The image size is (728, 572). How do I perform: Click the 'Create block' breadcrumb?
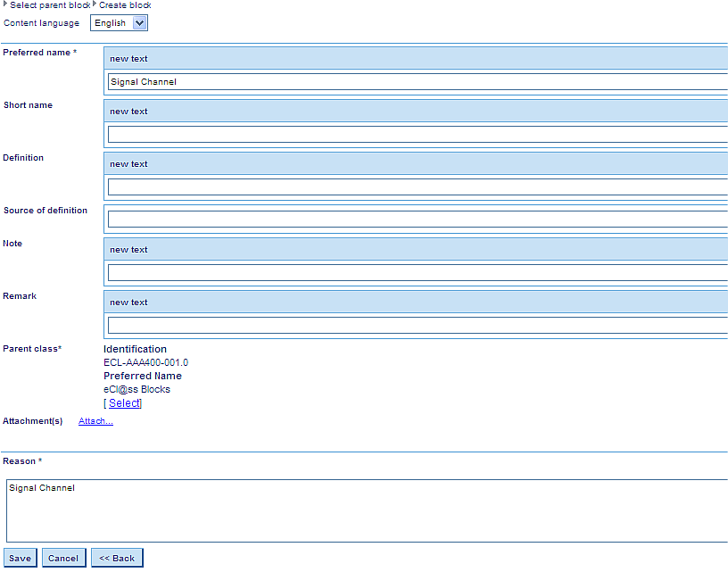[x=125, y=5]
